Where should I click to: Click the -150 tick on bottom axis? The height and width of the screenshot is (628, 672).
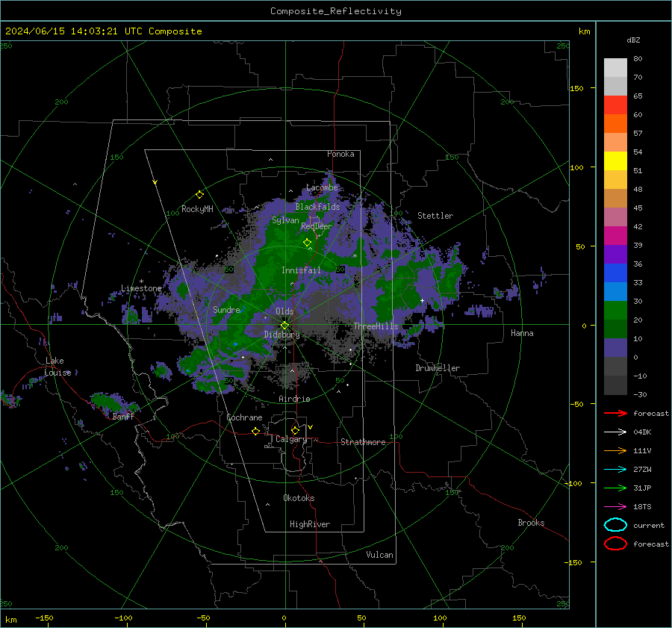coord(44,618)
